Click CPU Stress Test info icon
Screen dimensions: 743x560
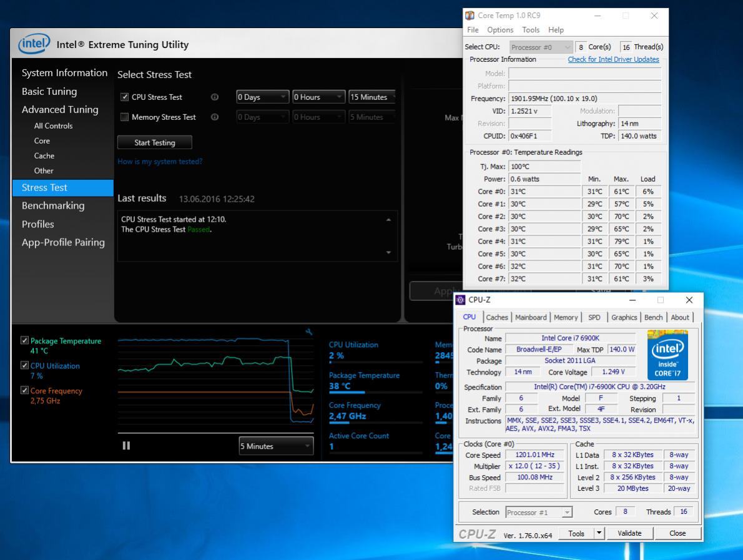(215, 97)
